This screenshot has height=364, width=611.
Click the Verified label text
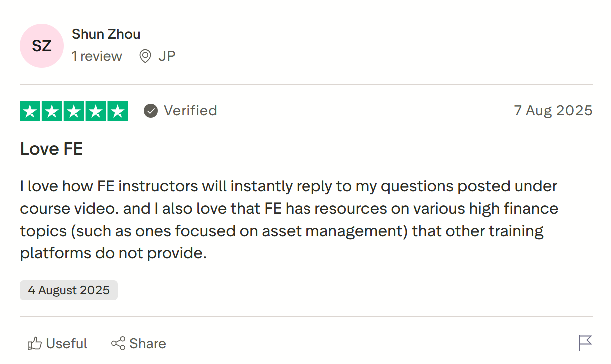[190, 111]
